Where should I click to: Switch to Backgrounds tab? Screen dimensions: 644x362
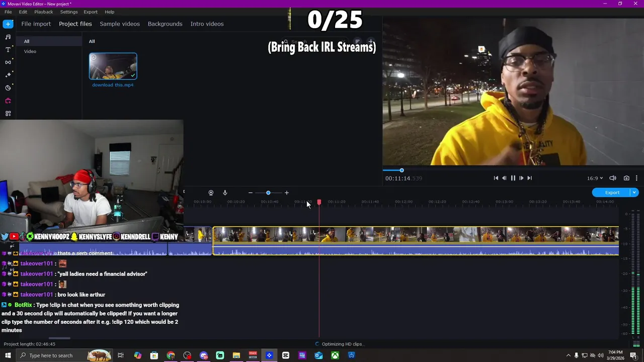tap(165, 24)
